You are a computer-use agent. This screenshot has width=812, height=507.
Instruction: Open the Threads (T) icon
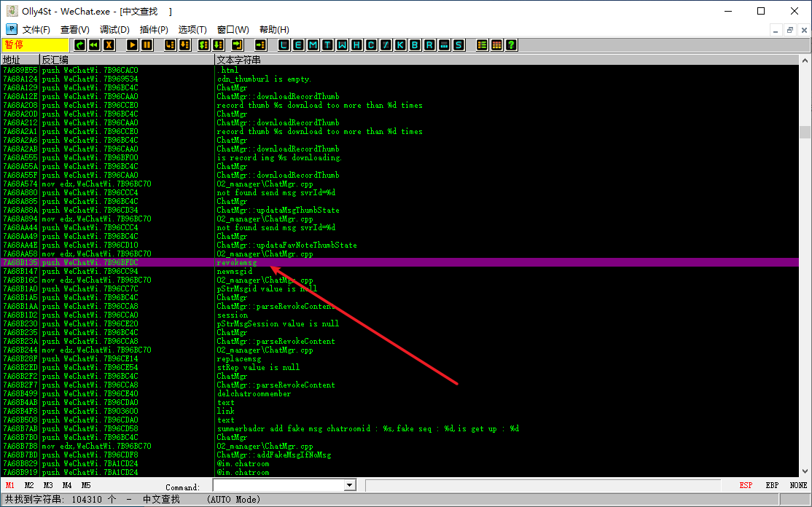point(327,45)
